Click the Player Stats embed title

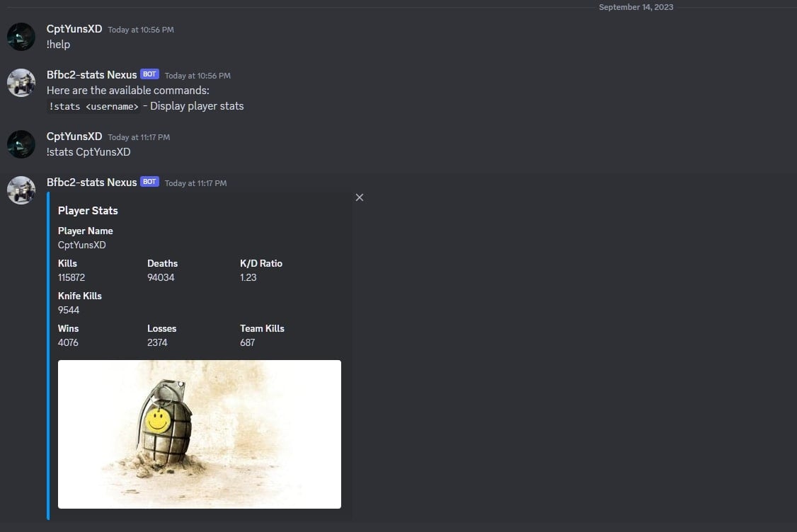click(88, 211)
